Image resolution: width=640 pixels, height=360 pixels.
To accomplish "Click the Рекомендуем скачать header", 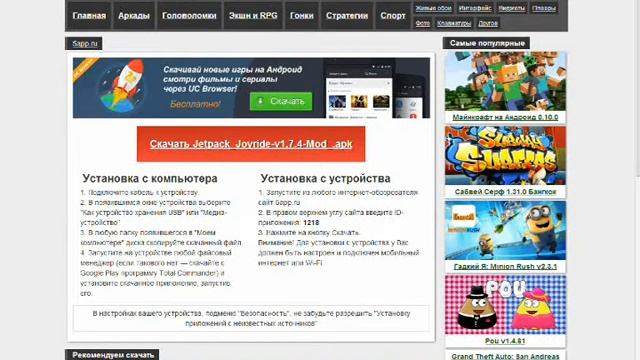I will pyautogui.click(x=113, y=355).
